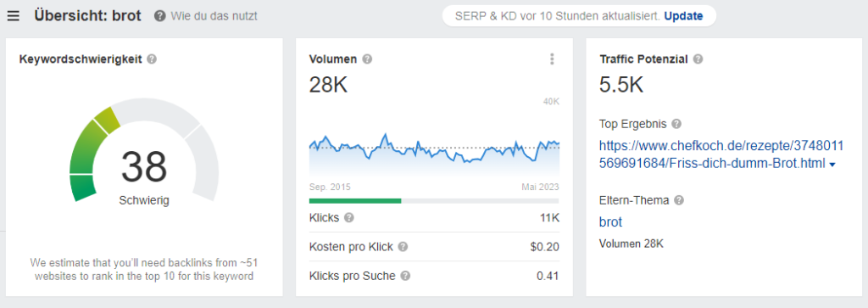Viewport: 868px width, 308px height.
Task: Open the chefkoch.de Friss-dich-dumm-Brot URL
Action: [721, 154]
